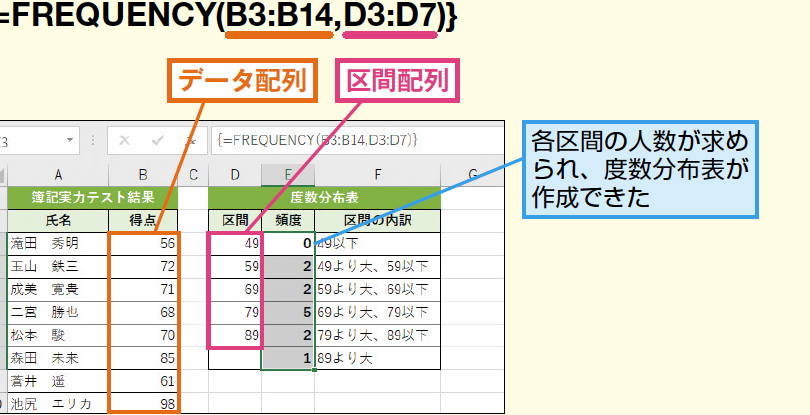This screenshot has width=810, height=415.
Task: Select the name cell 二宮 勝也
Action: [x=58, y=313]
